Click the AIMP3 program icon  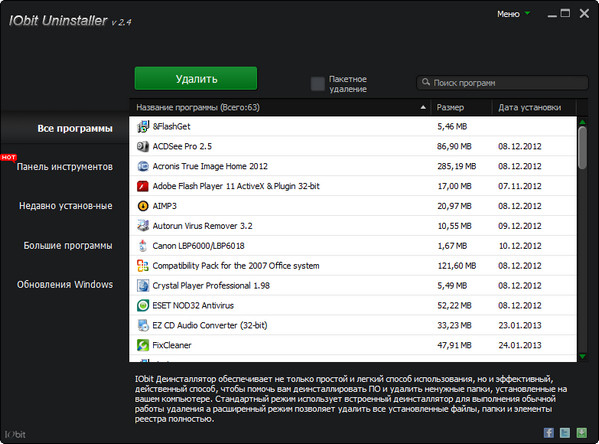pos(143,206)
